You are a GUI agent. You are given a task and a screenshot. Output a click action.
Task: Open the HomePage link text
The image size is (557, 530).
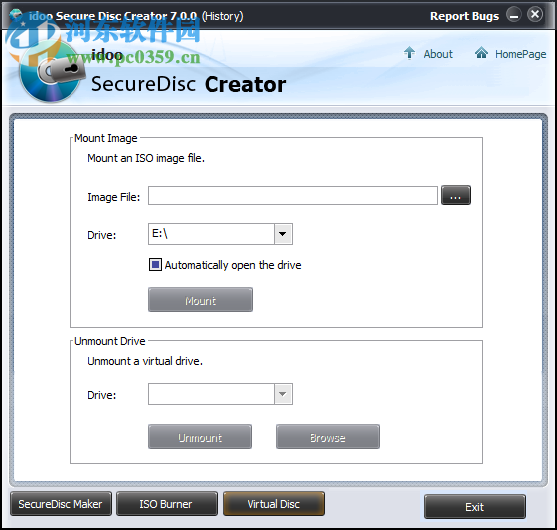520,54
